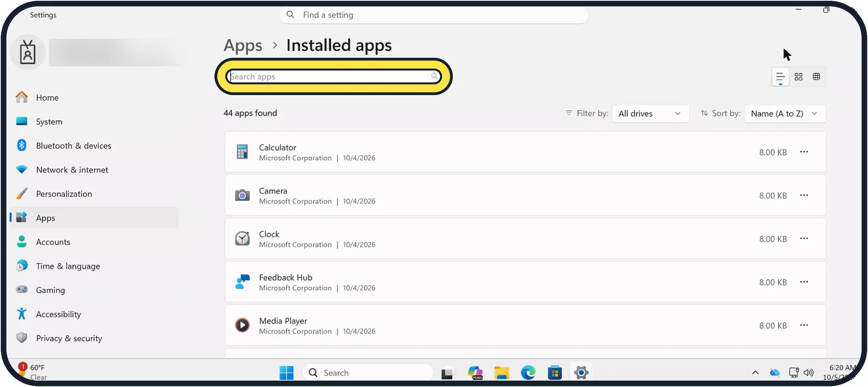Click the Settings gear on taskbar
The width and height of the screenshot is (868, 387).
pyautogui.click(x=581, y=373)
